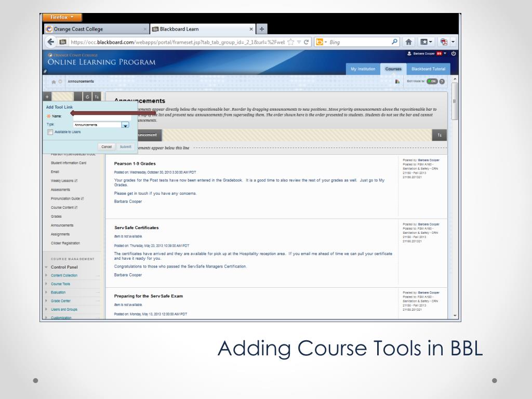Close the Blackboard Learn tab
This screenshot has height=399, width=532.
click(251, 29)
